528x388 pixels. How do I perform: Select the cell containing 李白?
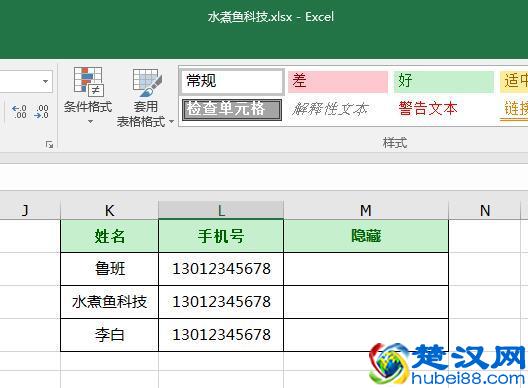[109, 335]
